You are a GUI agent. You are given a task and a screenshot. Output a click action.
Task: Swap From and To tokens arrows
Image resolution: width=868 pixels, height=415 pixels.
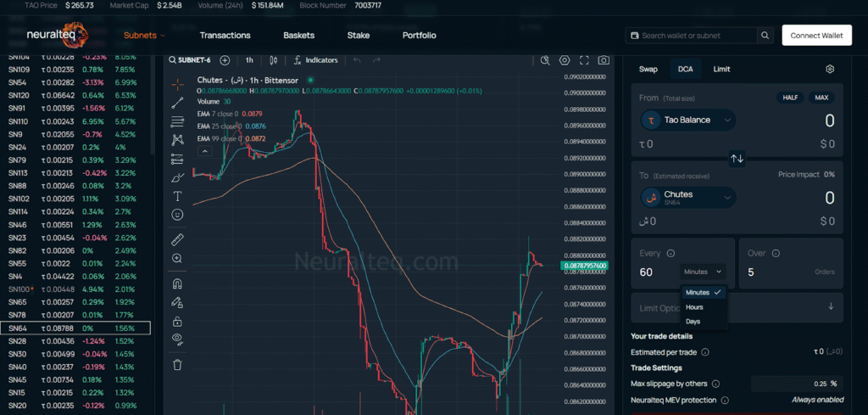(737, 159)
